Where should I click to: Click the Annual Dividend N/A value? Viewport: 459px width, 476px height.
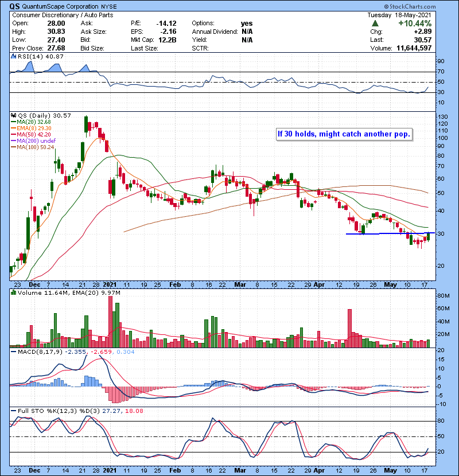(247, 32)
